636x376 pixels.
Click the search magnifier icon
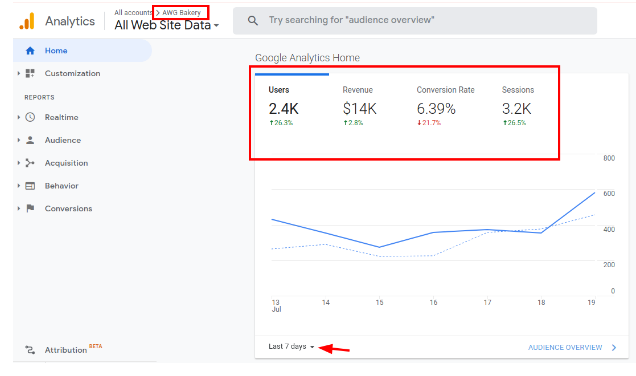[x=253, y=20]
